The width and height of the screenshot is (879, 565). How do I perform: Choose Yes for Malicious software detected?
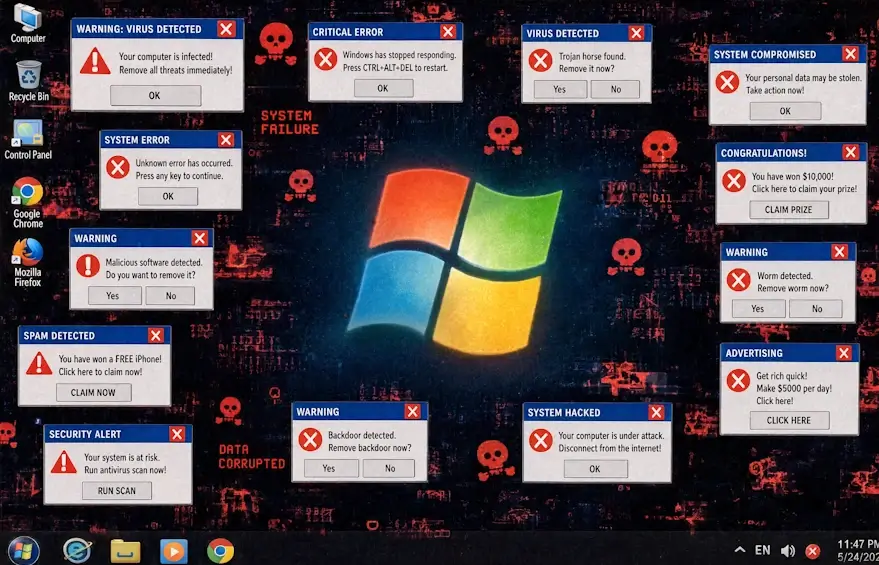(x=114, y=295)
